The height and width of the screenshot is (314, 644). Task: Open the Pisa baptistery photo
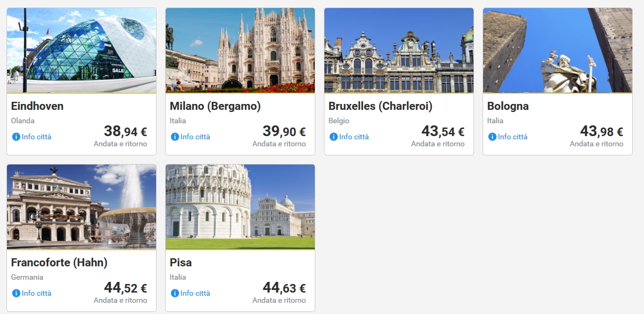point(240,207)
